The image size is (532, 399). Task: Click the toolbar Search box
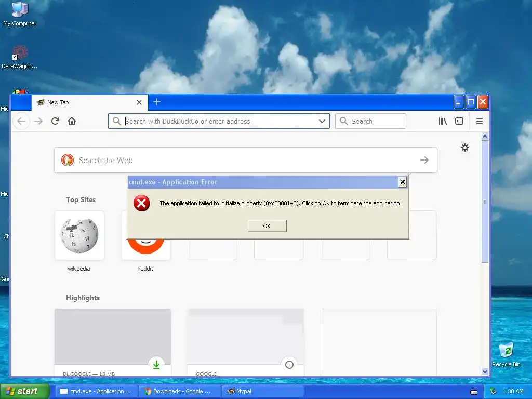click(370, 121)
